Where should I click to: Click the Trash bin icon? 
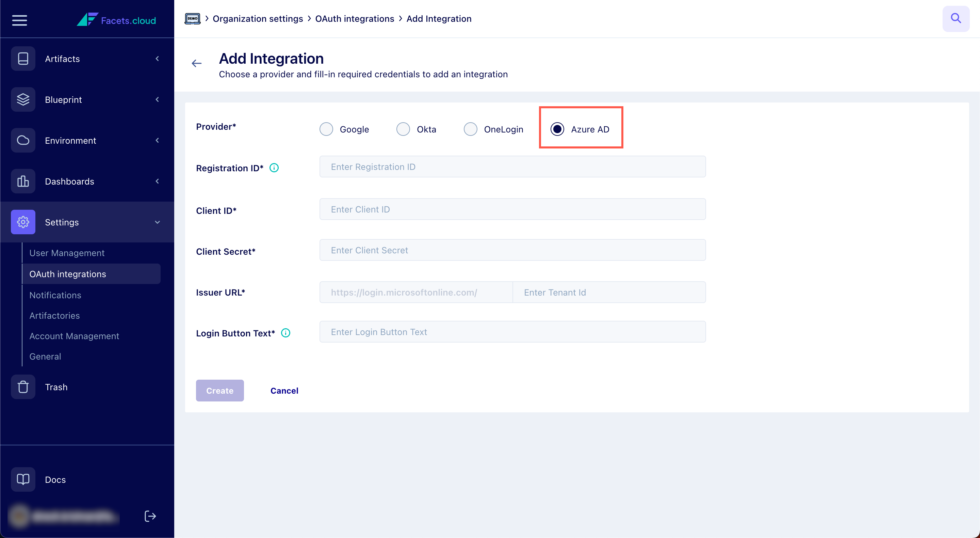23,386
